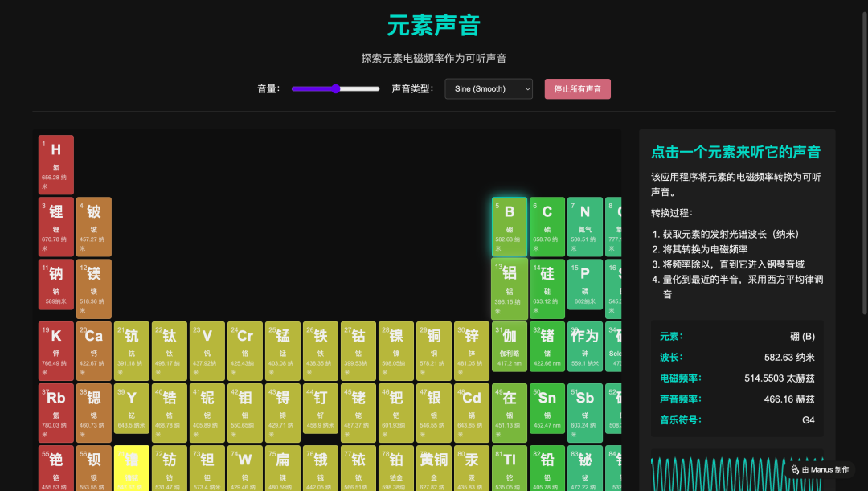868x491 pixels.
Task: Play the sound of Carbon (C)
Action: click(x=547, y=226)
